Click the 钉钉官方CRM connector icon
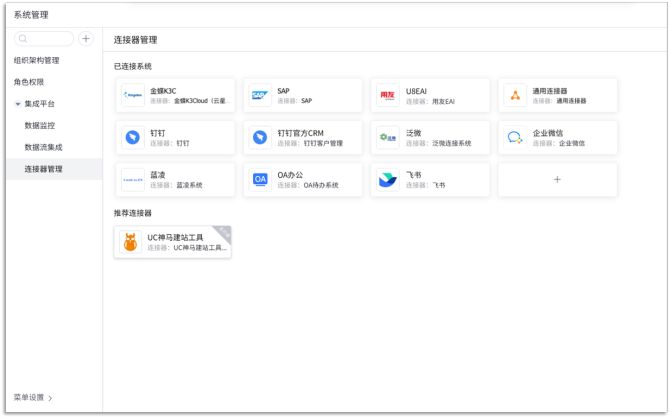The height and width of the screenshot is (418, 670). (x=260, y=138)
